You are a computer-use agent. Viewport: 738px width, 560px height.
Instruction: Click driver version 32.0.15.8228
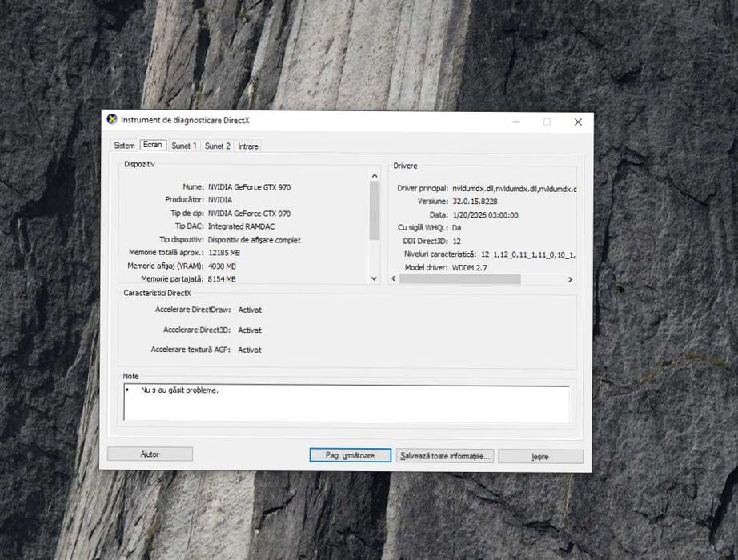point(475,202)
